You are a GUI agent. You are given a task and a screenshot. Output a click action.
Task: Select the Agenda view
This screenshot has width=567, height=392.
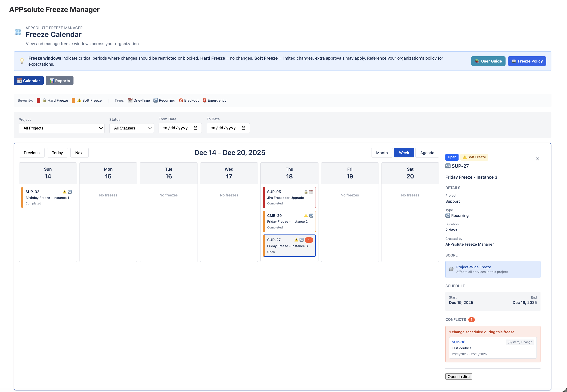(427, 153)
